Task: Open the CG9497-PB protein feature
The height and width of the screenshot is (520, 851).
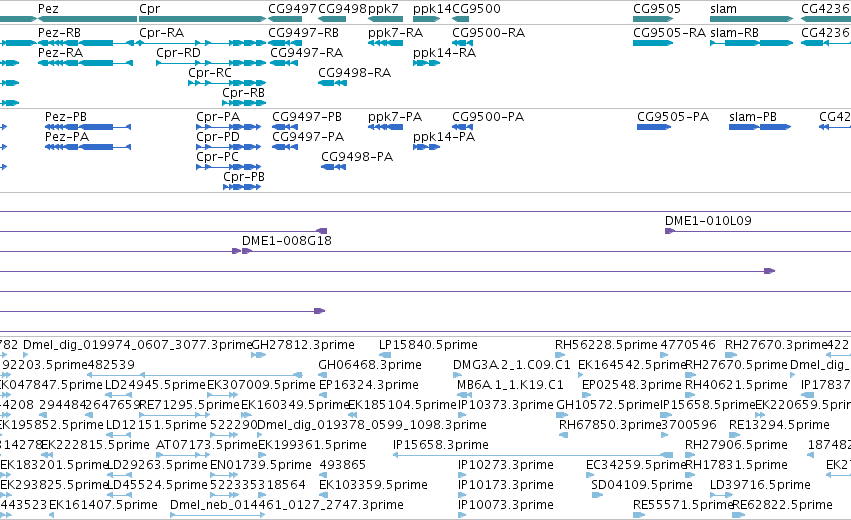Action: tap(285, 127)
